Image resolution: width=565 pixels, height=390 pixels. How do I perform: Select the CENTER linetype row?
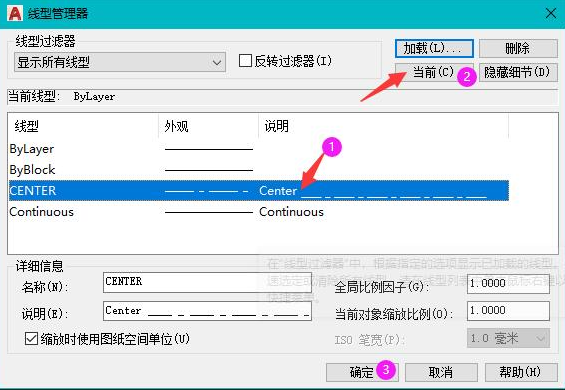coord(259,191)
